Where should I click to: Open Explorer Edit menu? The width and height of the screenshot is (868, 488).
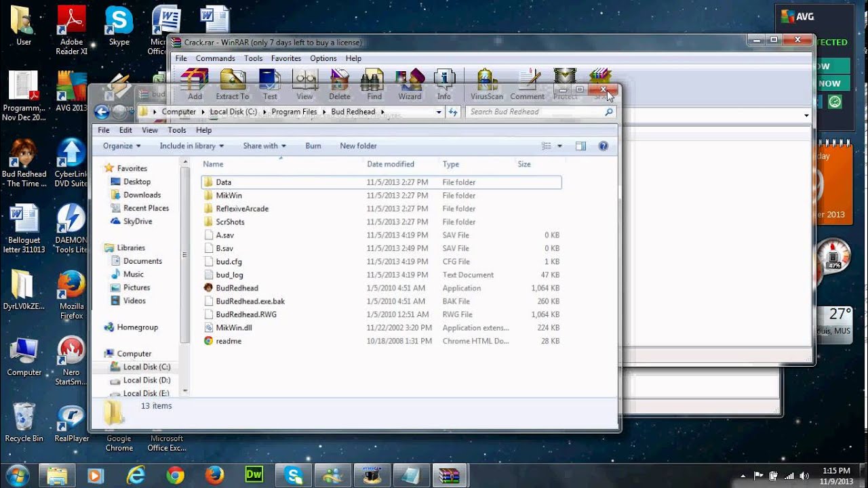125,130
